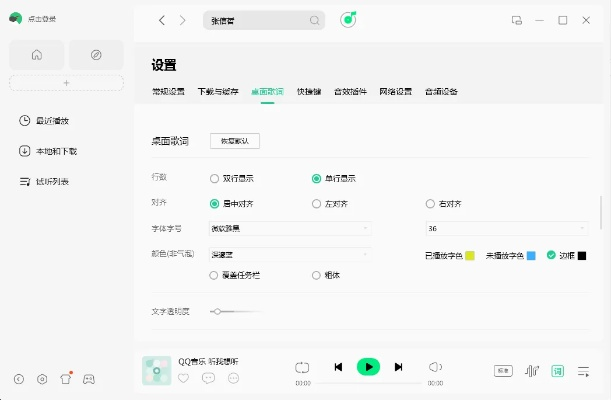Click the song title QQ音乐 听我想听
This screenshot has width=611, height=400.
coord(208,361)
